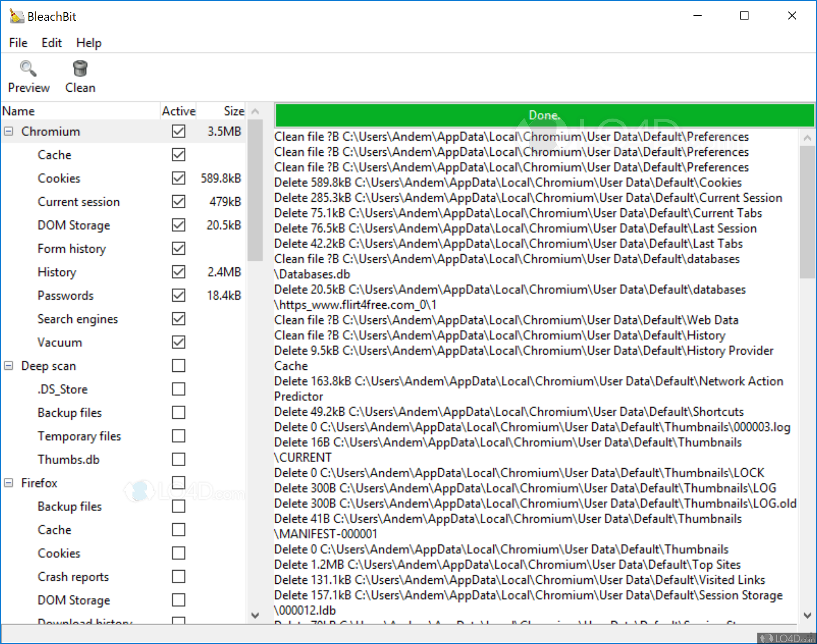
Task: Select the Thumbs.db tree item
Action: click(68, 459)
